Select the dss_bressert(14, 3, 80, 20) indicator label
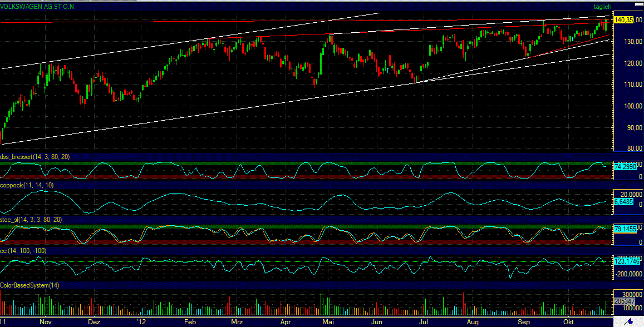The height and width of the screenshot is (327, 644). click(35, 157)
